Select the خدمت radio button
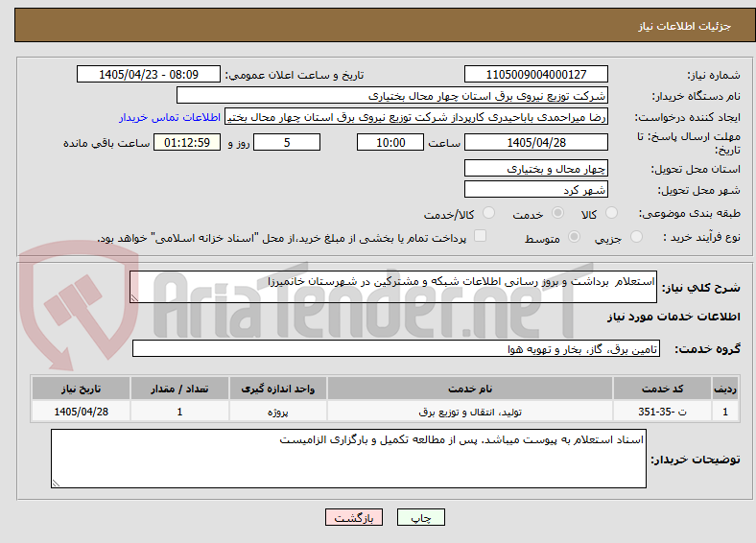This screenshot has width=756, height=543. 557,213
